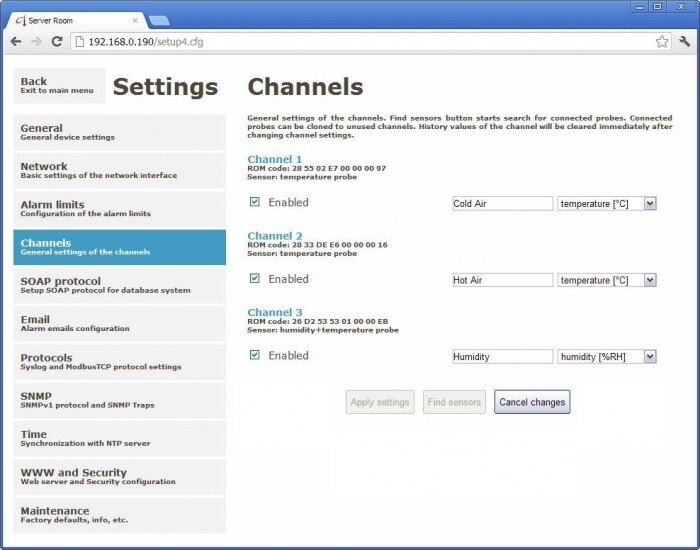Close the Server Room browser tab
The height and width of the screenshot is (550, 700).
coord(136,20)
